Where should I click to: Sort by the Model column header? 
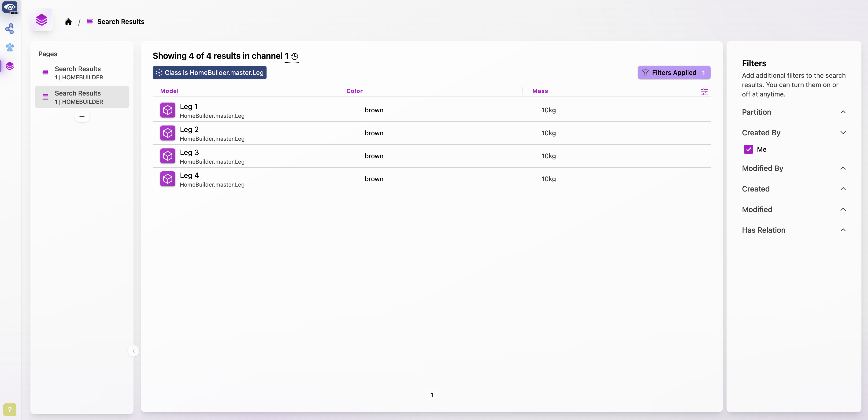[170, 91]
